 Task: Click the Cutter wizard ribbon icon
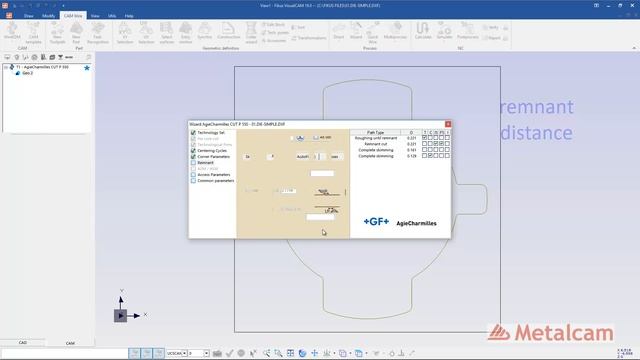click(x=251, y=33)
